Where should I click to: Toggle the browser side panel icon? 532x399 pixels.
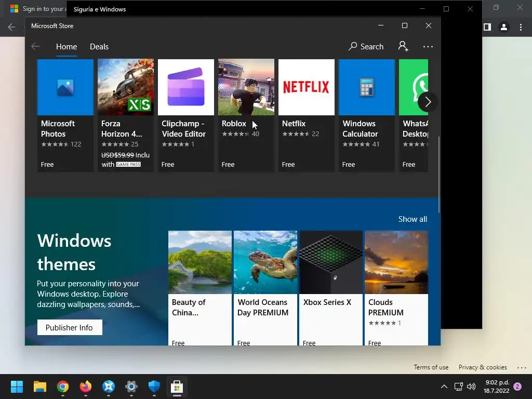click(487, 27)
